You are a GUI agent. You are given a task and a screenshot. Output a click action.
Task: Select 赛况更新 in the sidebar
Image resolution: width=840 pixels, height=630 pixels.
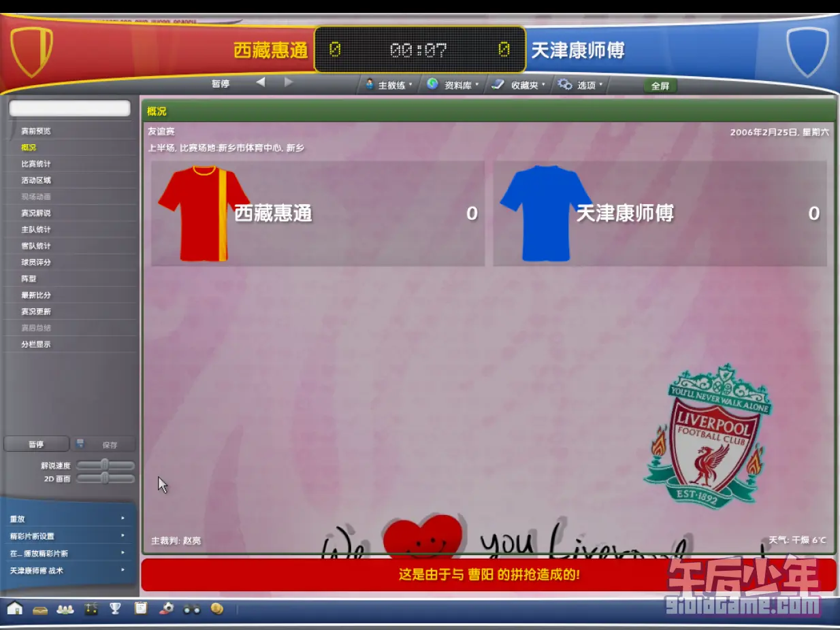(x=71, y=311)
